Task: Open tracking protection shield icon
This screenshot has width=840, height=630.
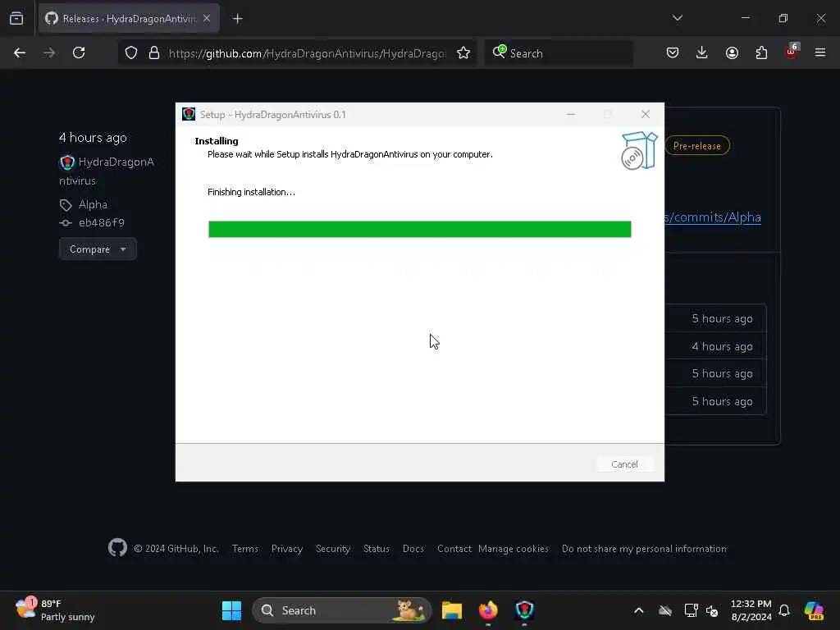Action: click(x=131, y=52)
